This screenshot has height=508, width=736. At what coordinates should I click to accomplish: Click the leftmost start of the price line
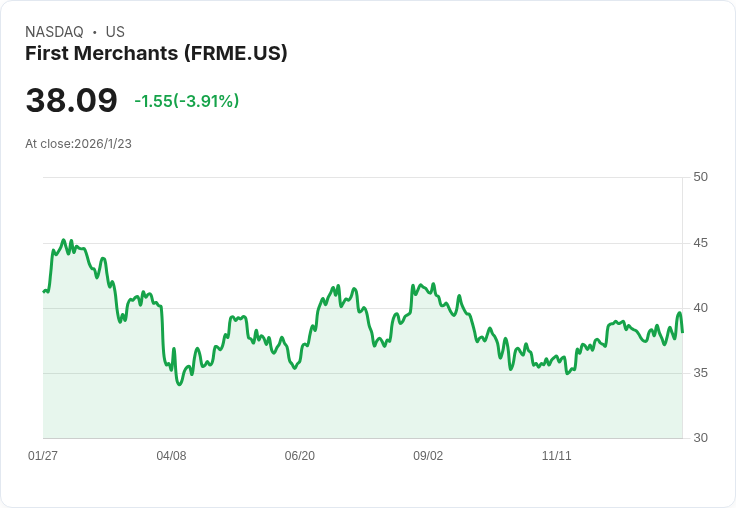tap(44, 291)
